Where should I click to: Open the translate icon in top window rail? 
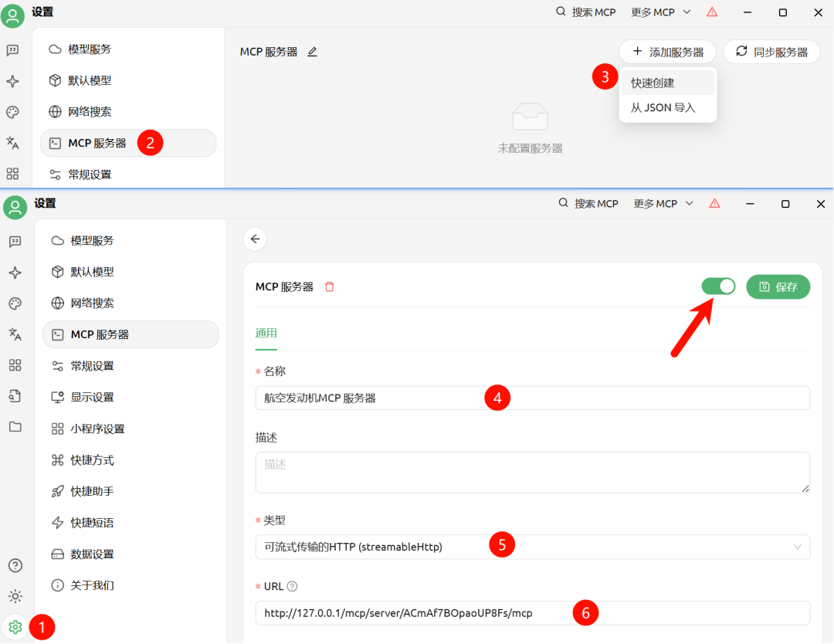point(13,143)
